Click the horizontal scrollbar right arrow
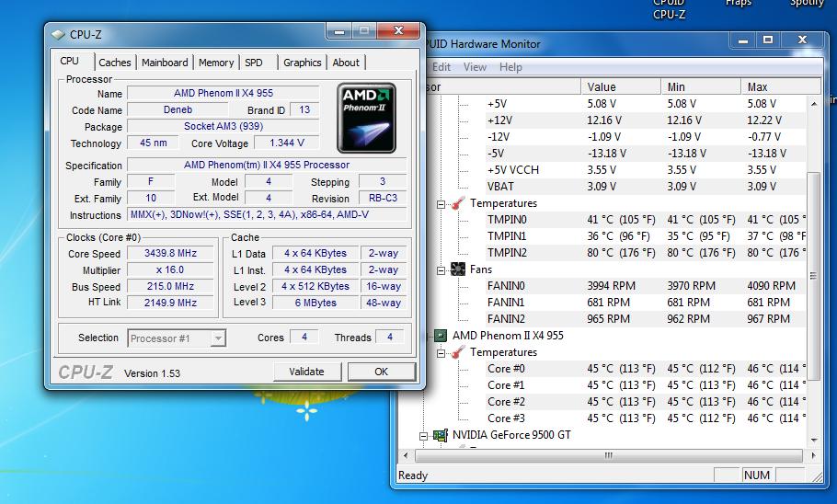 [x=813, y=455]
